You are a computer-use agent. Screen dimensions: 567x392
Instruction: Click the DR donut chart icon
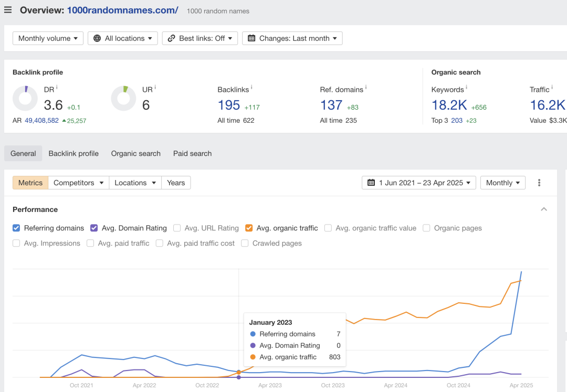point(25,98)
